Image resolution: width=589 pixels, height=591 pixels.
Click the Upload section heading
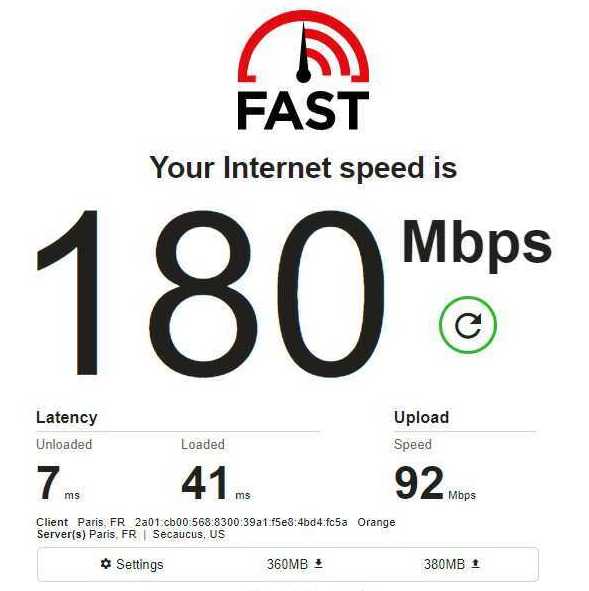coord(421,418)
